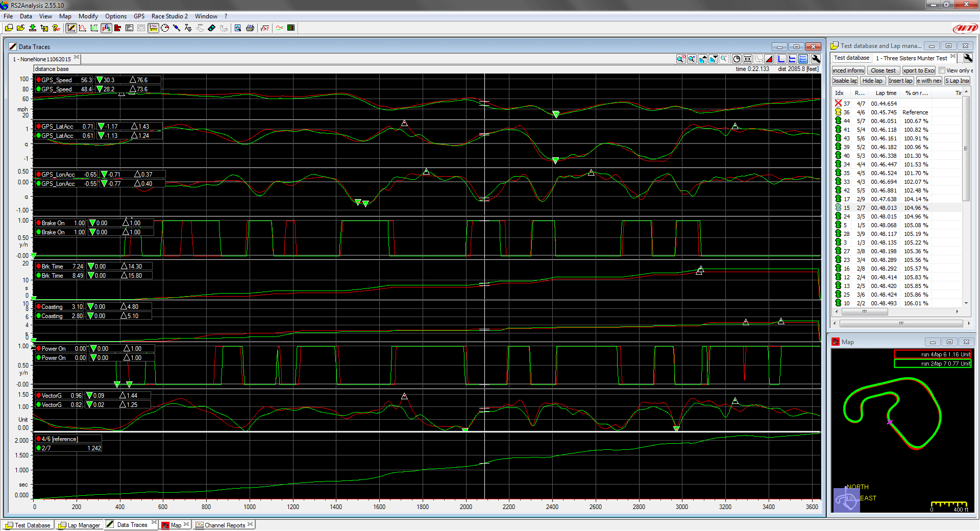The height and width of the screenshot is (531, 980).
Task: Click the zoom-in plus magnifier icon
Action: (692, 59)
